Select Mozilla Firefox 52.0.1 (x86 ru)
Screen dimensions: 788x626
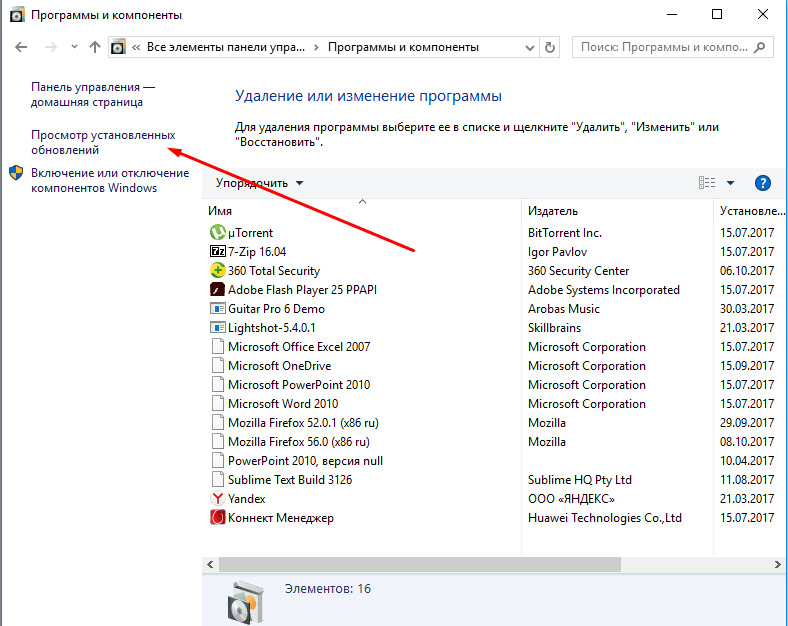pyautogui.click(x=303, y=423)
